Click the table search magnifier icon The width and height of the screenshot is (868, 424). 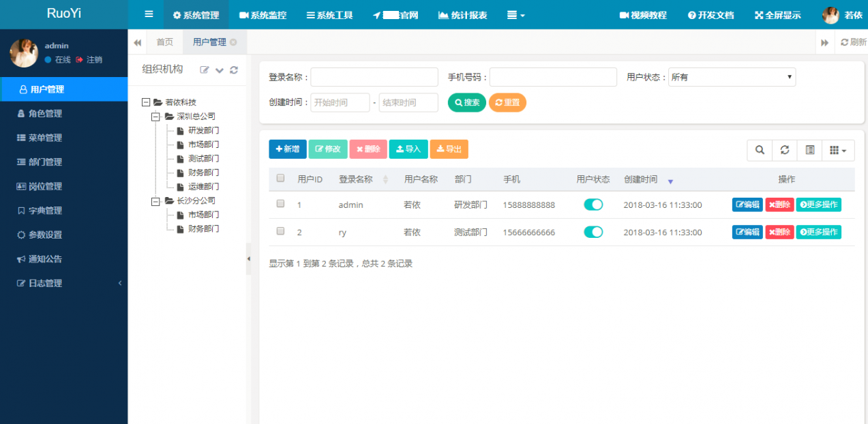[760, 150]
